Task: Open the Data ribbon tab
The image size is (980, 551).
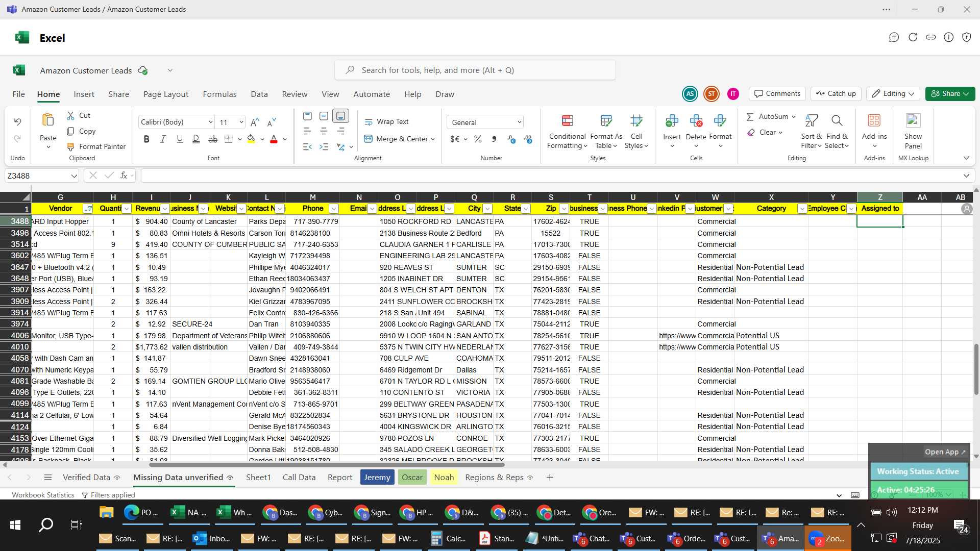Action: [x=259, y=94]
